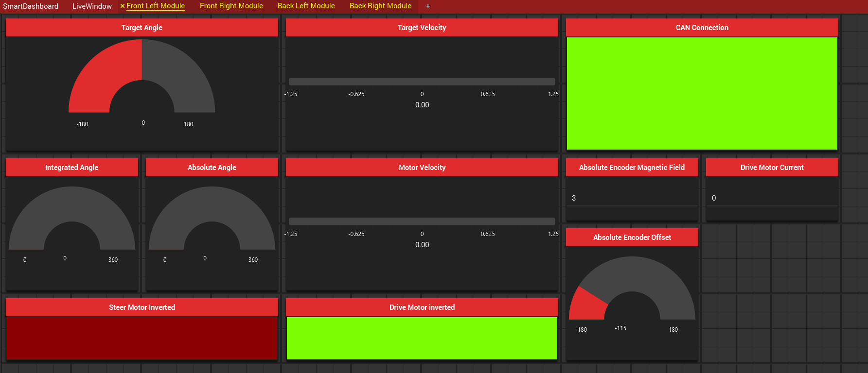Click the 0.00 value under Motor Velocity

coord(422,245)
